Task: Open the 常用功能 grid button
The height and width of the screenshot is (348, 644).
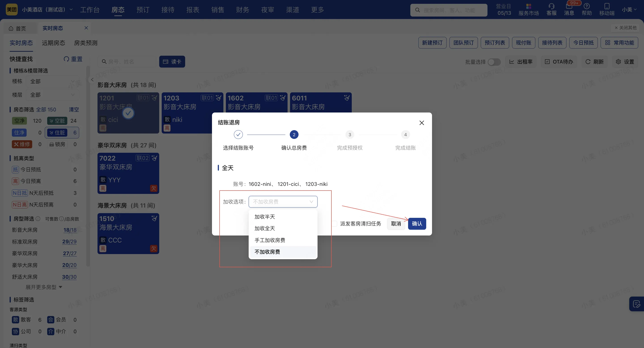Action: (619, 43)
